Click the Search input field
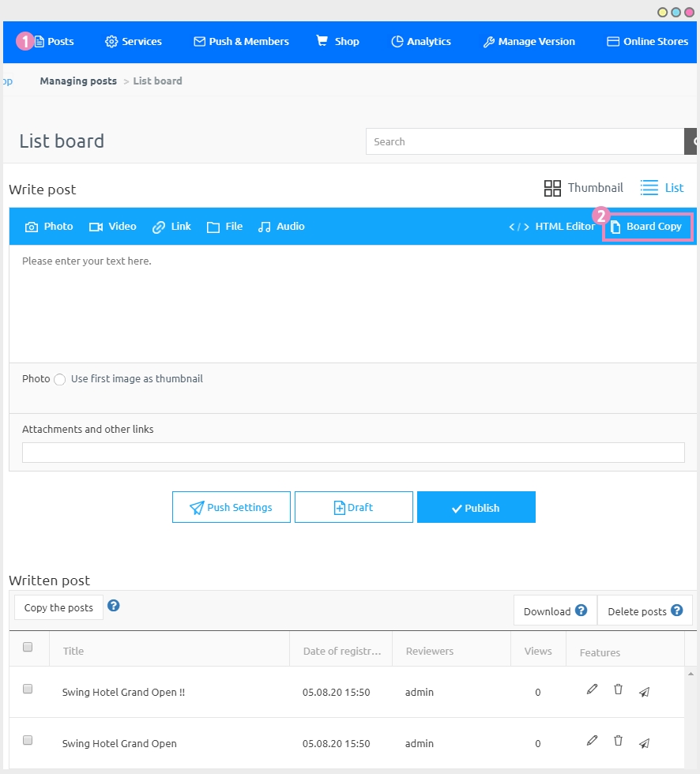The height and width of the screenshot is (774, 700). [x=525, y=141]
